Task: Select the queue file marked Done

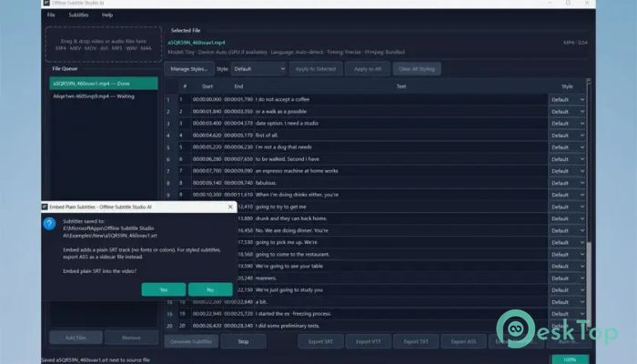Action: click(104, 84)
